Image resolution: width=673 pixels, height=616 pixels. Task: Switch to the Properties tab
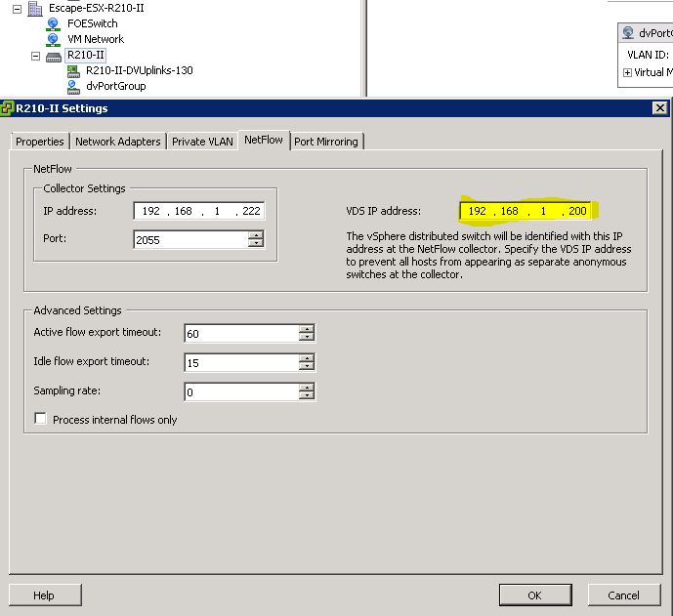click(40, 142)
